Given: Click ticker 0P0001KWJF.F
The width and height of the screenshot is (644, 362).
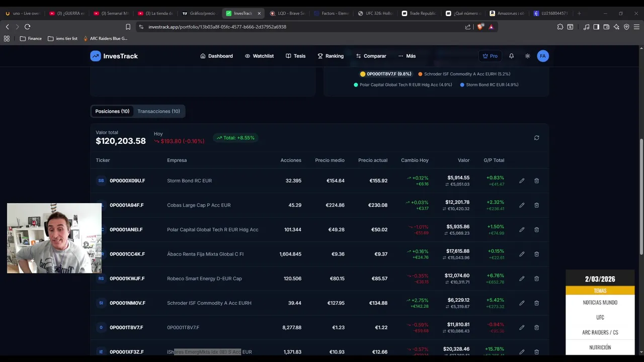Looking at the screenshot, I should pyautogui.click(x=127, y=279).
